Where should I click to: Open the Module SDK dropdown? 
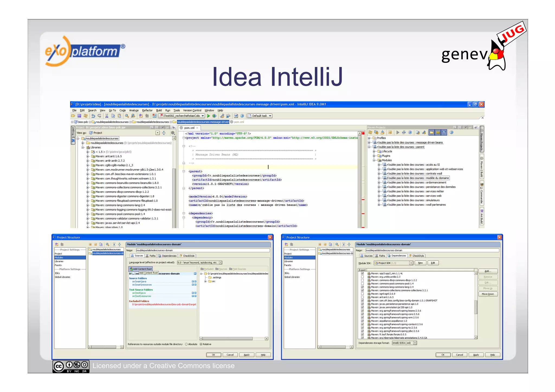(411, 263)
